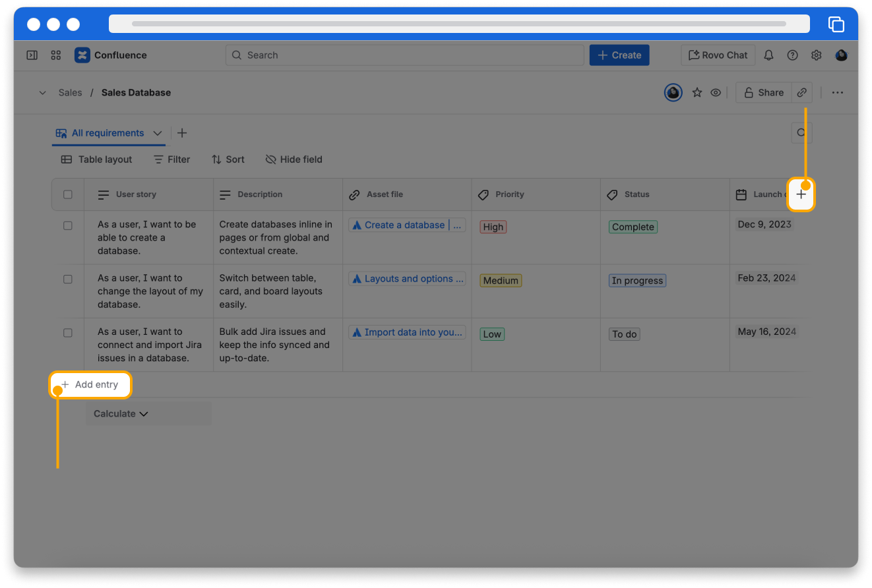Open the app switcher grid icon
The width and height of the screenshot is (872, 588).
click(x=56, y=55)
